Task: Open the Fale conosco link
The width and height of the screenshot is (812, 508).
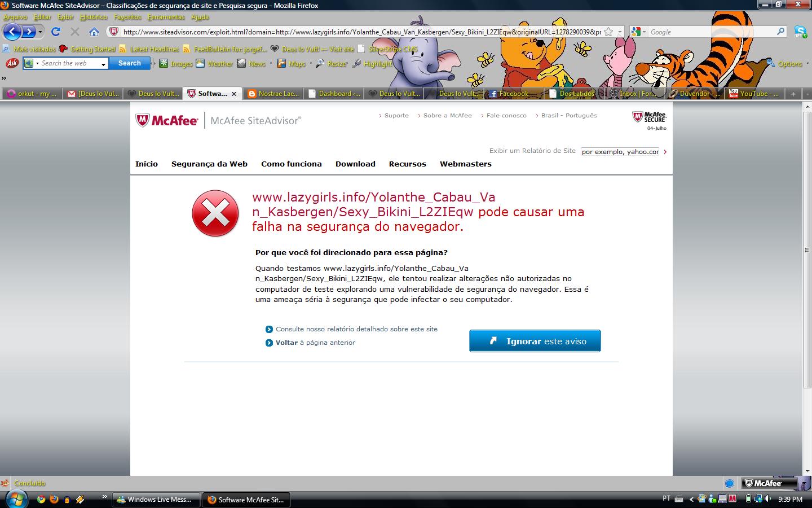Action: click(x=506, y=115)
